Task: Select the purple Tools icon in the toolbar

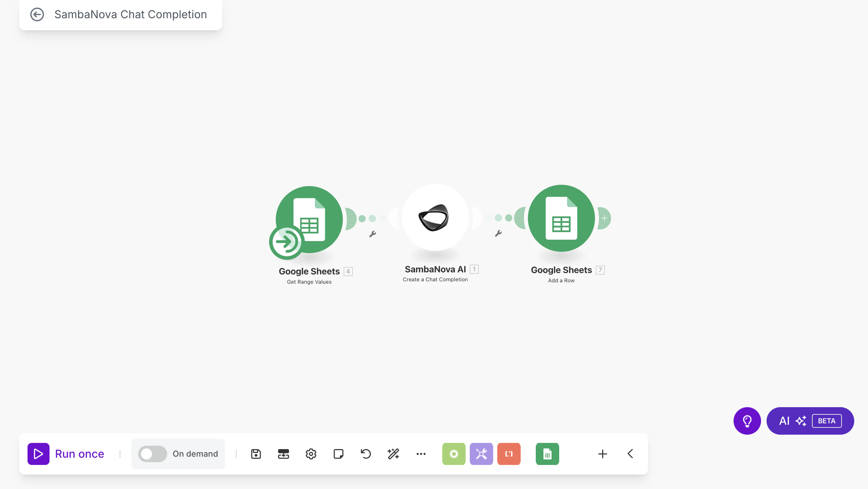Action: click(x=481, y=454)
